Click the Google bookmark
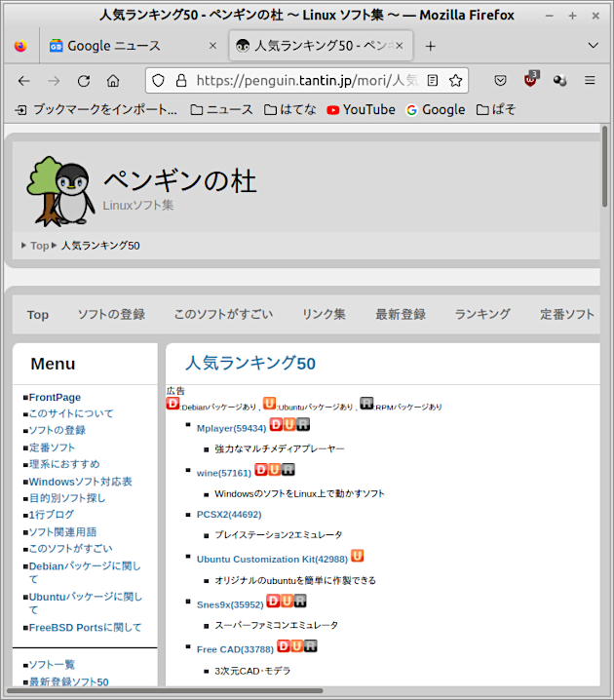Image resolution: width=614 pixels, height=700 pixels. point(436,110)
